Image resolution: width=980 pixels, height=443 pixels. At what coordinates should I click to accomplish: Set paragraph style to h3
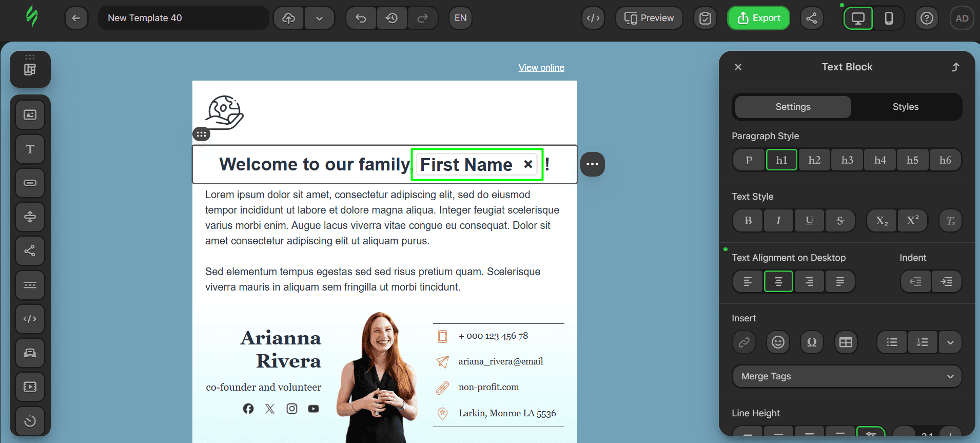coord(847,160)
